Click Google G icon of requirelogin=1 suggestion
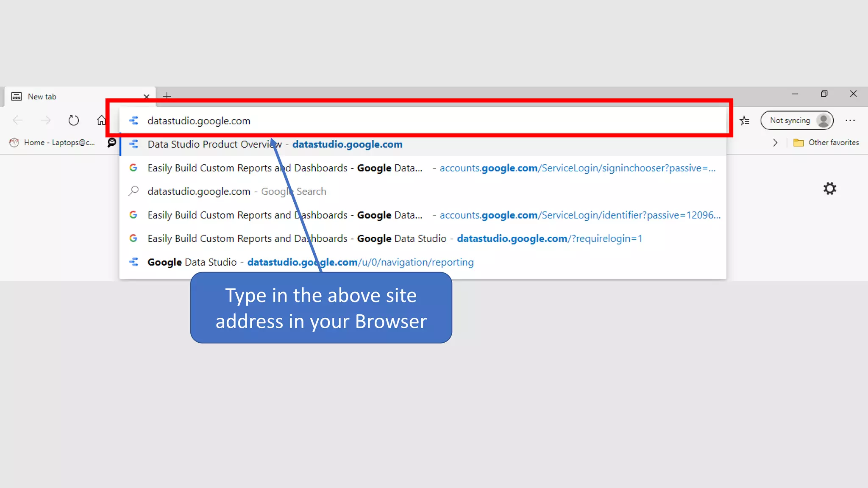This screenshot has width=868, height=488. 133,238
